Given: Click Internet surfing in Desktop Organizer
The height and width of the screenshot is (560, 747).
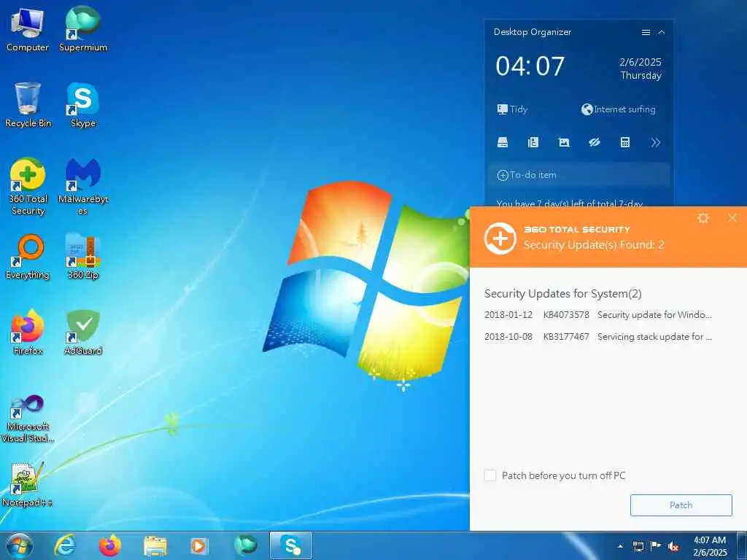Looking at the screenshot, I should click(619, 109).
